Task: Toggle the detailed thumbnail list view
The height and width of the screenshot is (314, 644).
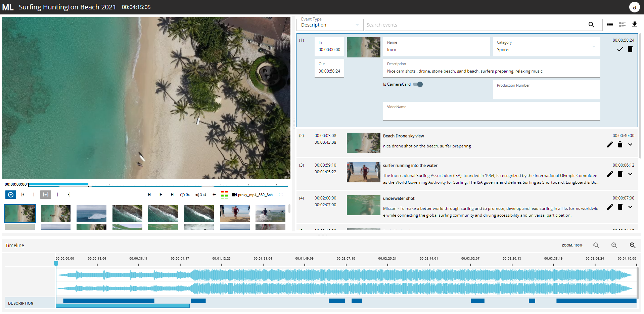Action: 622,25
